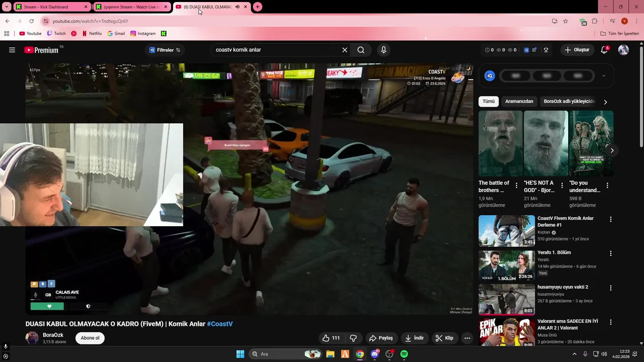Open Discord from the taskbar
Screen dimensions: 644x362
(x=375, y=354)
